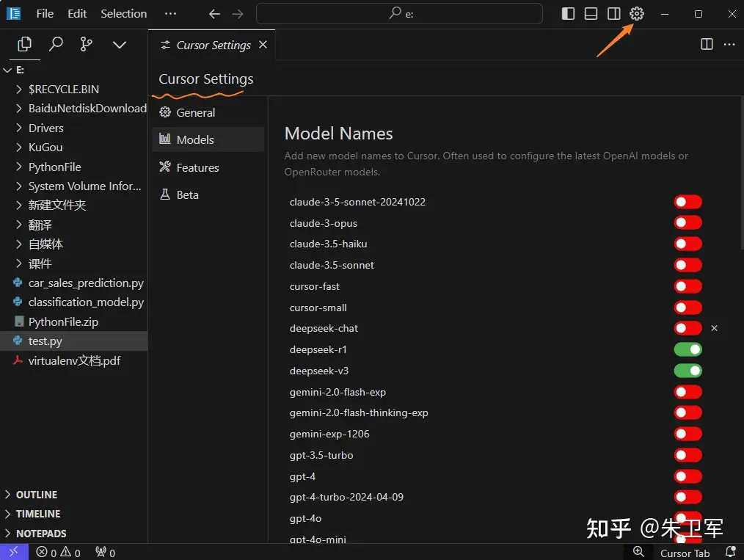Screen dimensions: 744x560
Task: Toggle the bottom panel layout icon
Action: click(591, 14)
